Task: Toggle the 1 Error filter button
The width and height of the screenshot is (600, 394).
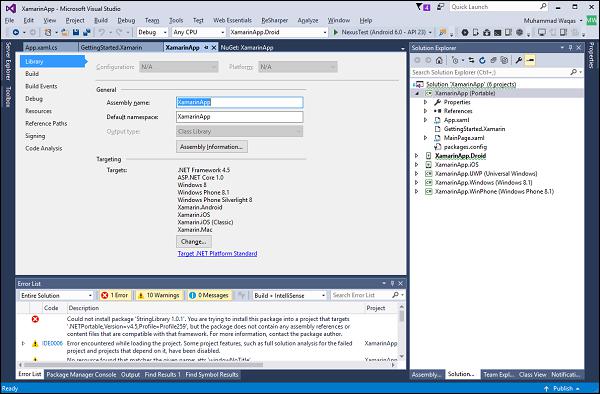Action: coord(115,295)
